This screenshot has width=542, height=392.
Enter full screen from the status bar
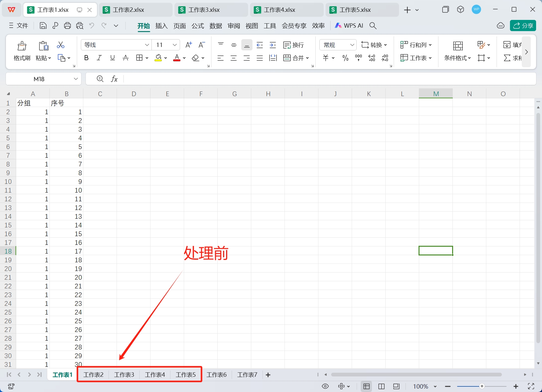click(x=531, y=386)
